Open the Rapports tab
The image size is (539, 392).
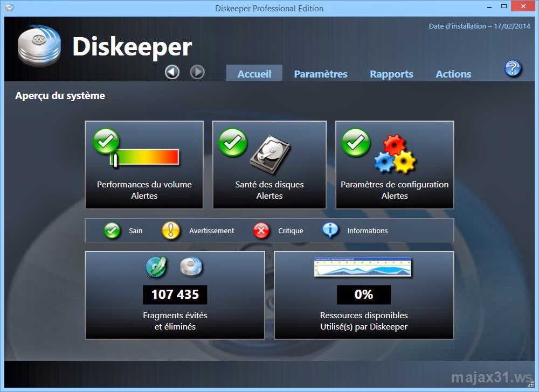click(x=391, y=74)
